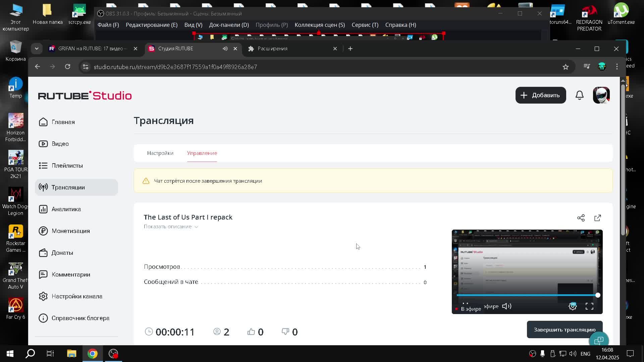Screen dimensions: 644x362
Task: Open the Windows notification center
Action: click(630, 354)
